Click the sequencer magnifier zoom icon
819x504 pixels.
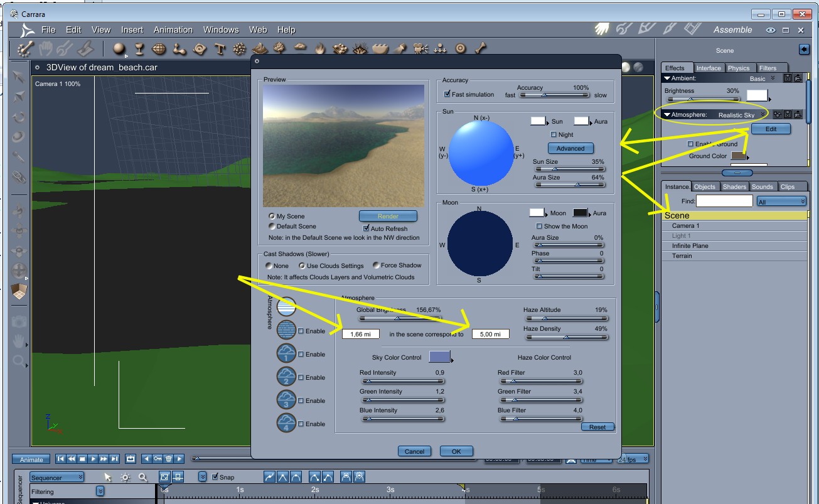point(143,477)
